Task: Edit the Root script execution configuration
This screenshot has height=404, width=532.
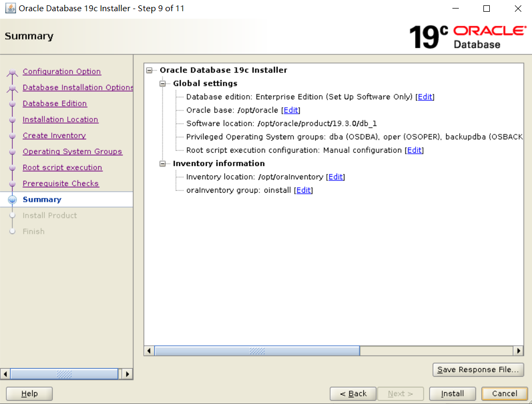Action: (x=414, y=150)
